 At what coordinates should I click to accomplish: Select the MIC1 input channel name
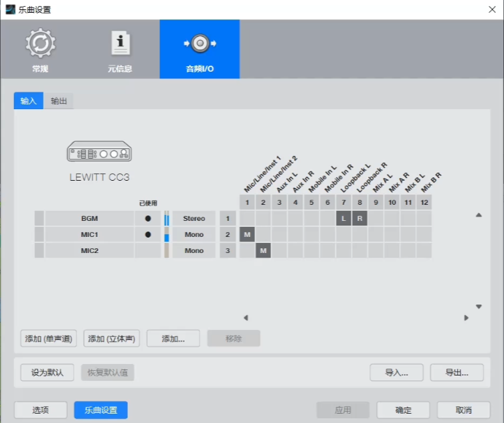(90, 235)
